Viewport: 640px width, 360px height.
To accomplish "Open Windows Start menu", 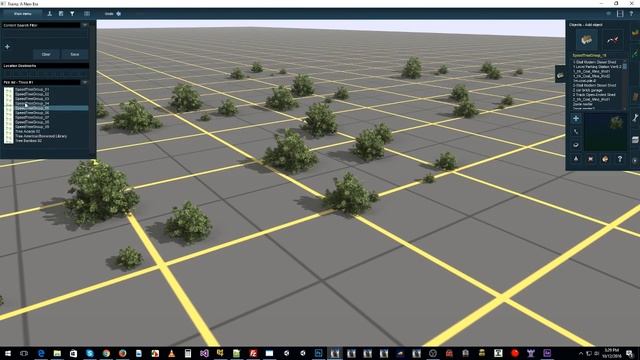I will coord(8,353).
